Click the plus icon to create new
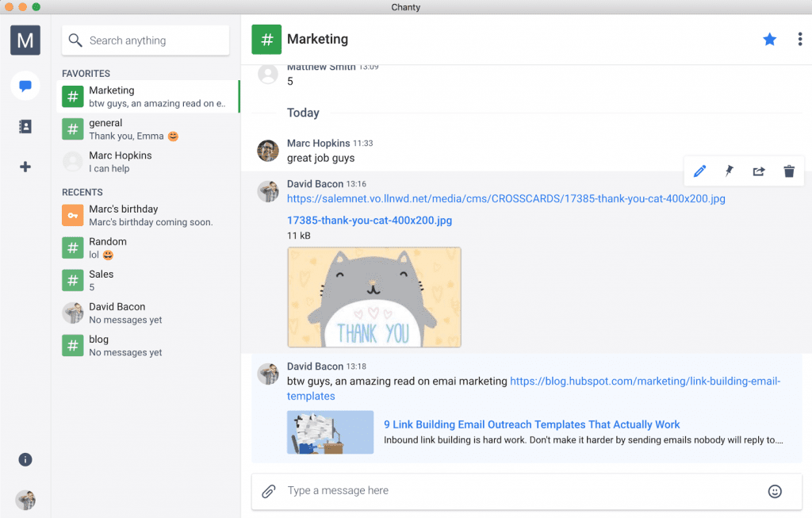 (x=25, y=167)
